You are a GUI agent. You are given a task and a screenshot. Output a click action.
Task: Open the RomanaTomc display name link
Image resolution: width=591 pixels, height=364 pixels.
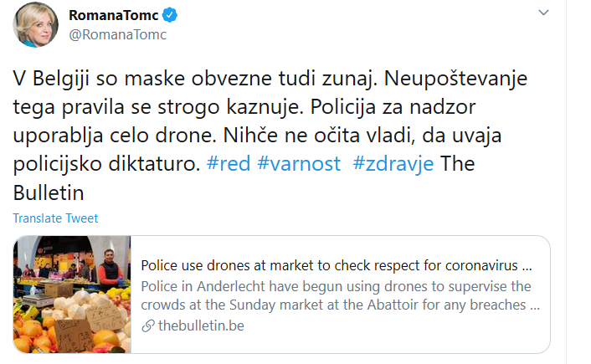114,15
